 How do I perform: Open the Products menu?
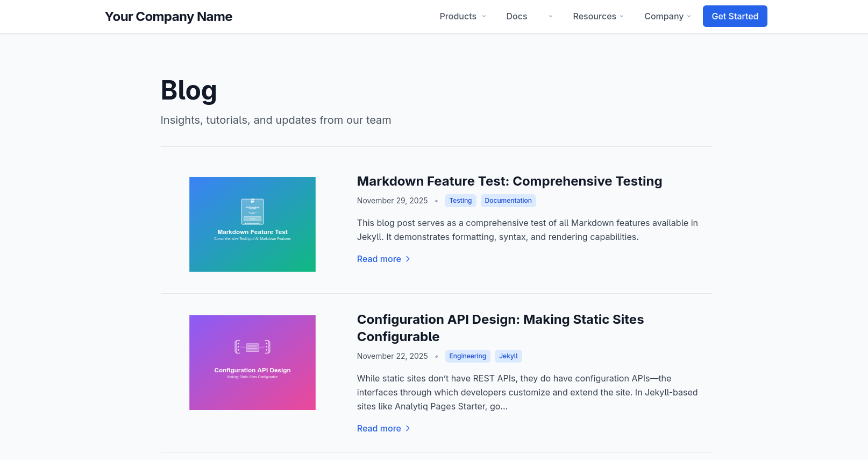click(458, 16)
